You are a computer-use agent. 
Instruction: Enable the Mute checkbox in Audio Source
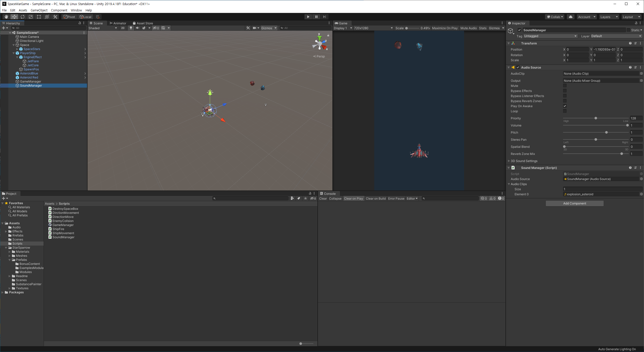(565, 86)
